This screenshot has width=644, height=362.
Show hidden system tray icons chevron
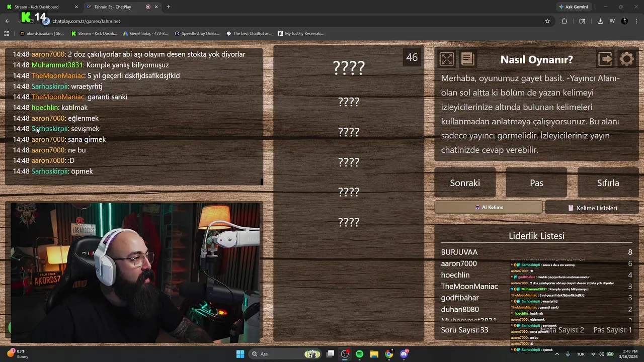557,354
